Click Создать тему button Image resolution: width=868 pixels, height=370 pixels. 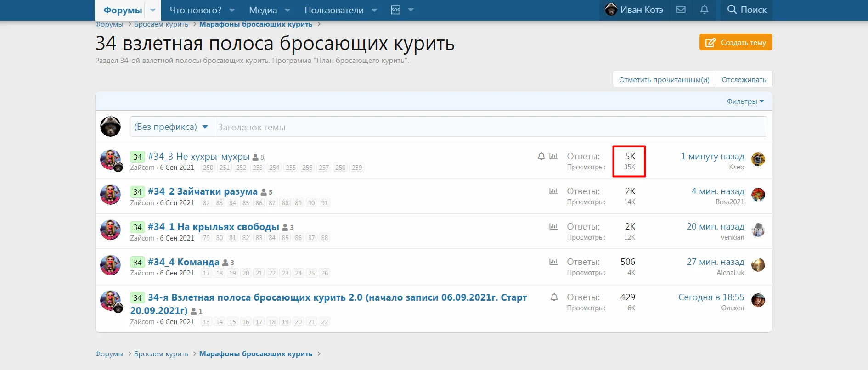click(736, 42)
